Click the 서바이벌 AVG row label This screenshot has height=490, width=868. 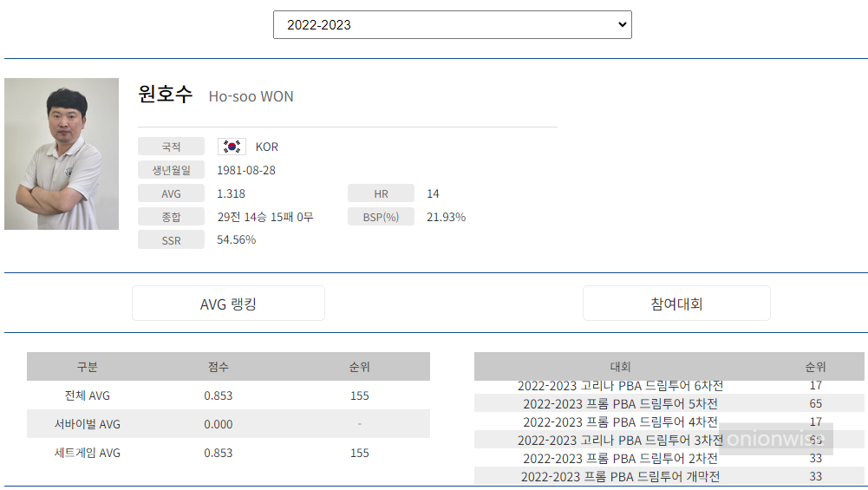(87, 424)
